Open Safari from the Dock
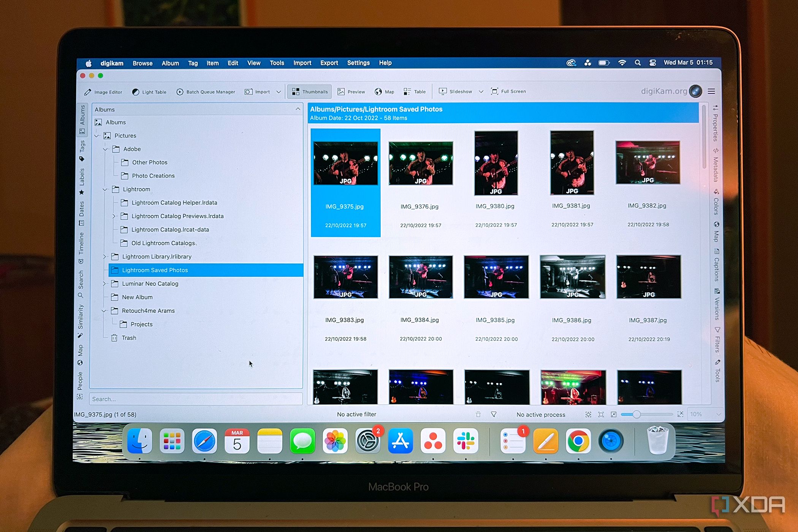 pyautogui.click(x=204, y=441)
